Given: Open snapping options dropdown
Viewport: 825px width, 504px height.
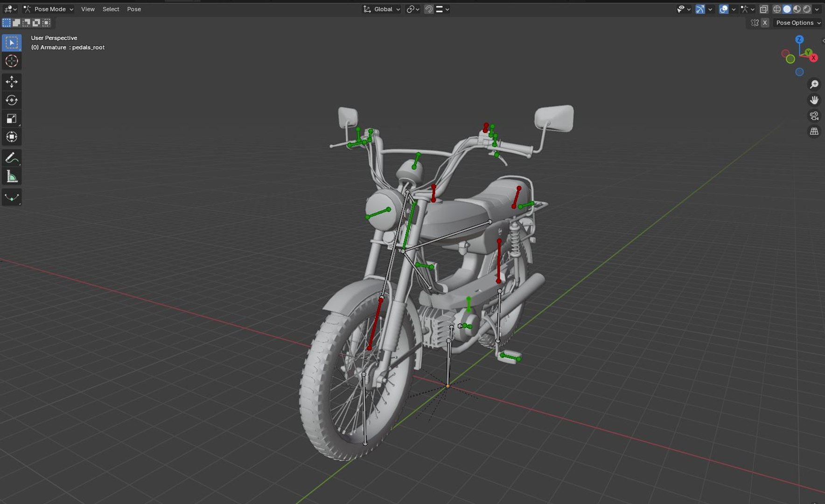Looking at the screenshot, I should [442, 9].
